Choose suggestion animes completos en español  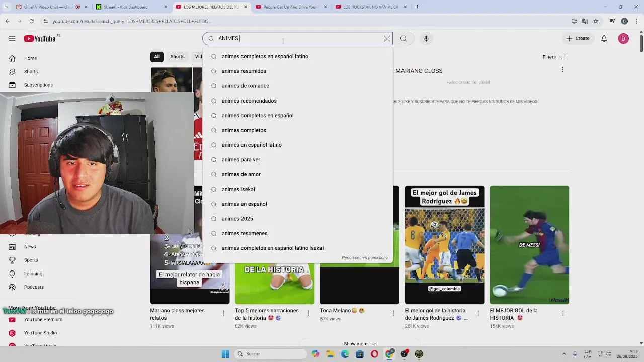pos(297,116)
